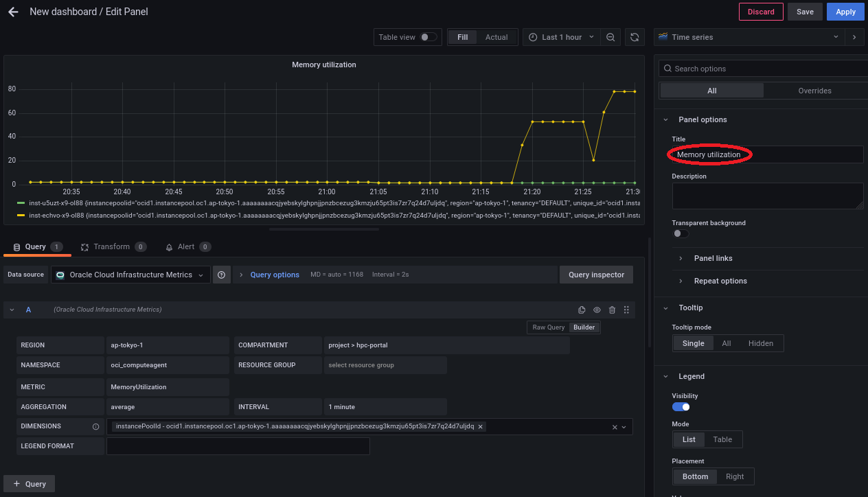868x497 pixels.
Task: Toggle query A visibility with eye icon
Action: [597, 310]
